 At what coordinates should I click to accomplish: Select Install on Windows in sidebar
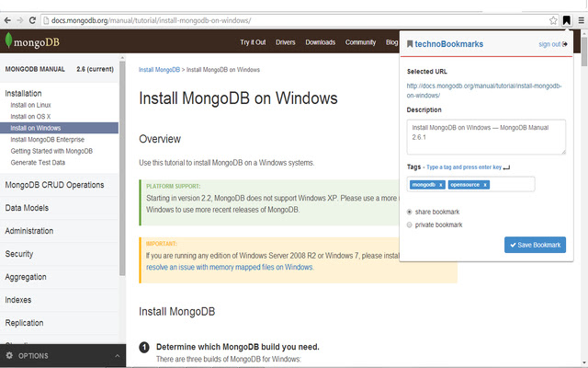point(59,128)
